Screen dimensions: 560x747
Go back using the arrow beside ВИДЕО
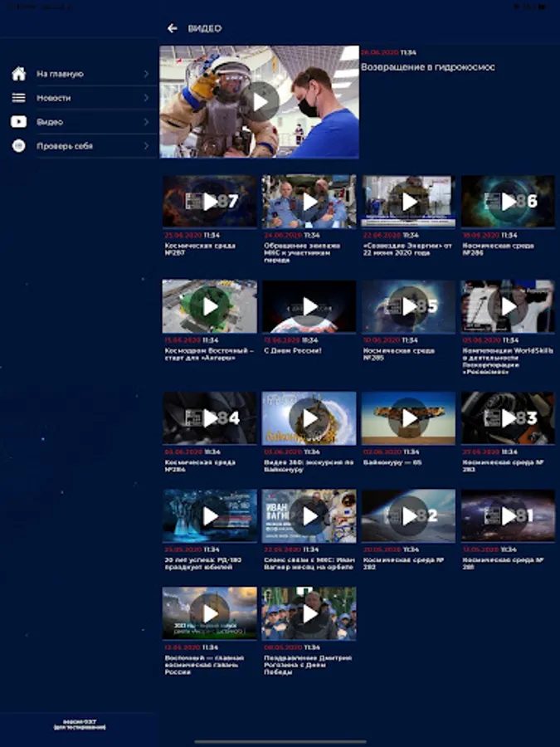pyautogui.click(x=173, y=28)
